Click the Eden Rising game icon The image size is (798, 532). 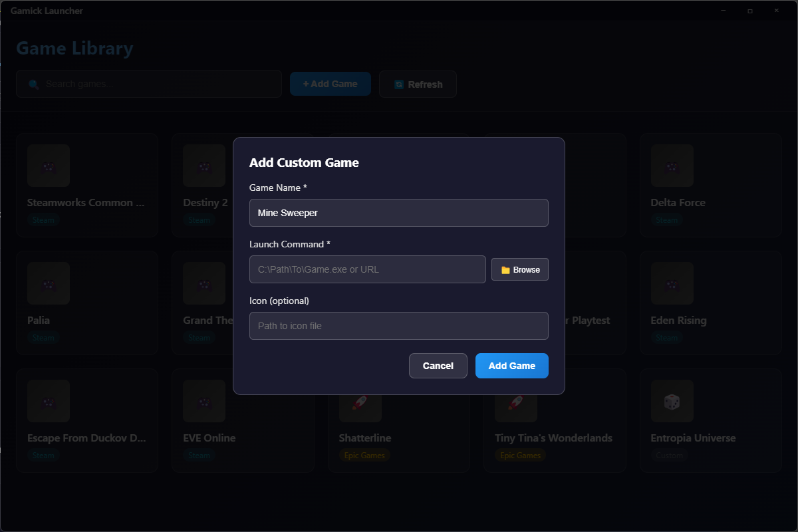(x=672, y=283)
